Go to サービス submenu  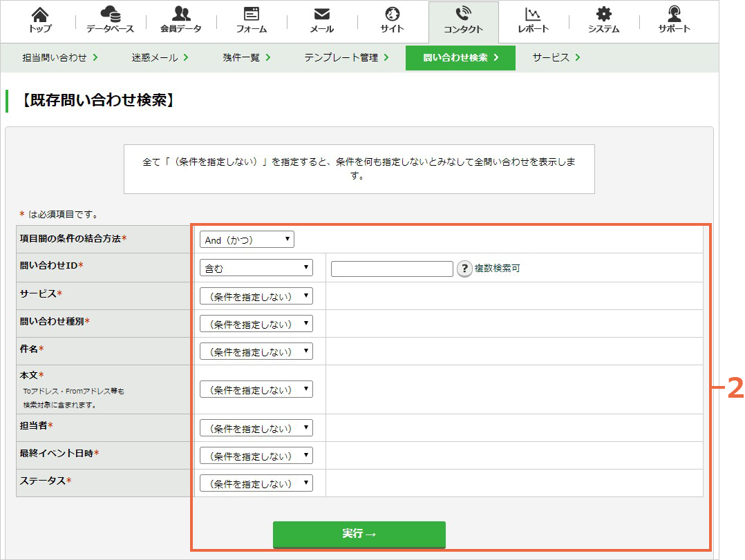[556, 57]
